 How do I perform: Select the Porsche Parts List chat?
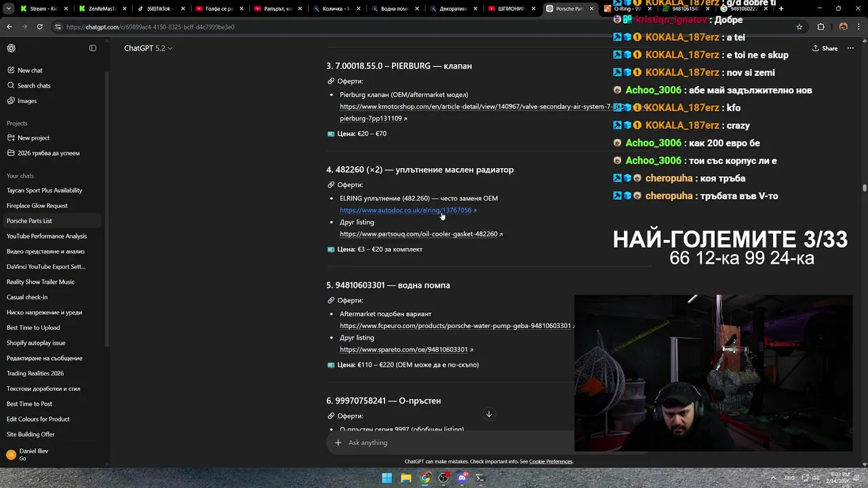point(29,221)
